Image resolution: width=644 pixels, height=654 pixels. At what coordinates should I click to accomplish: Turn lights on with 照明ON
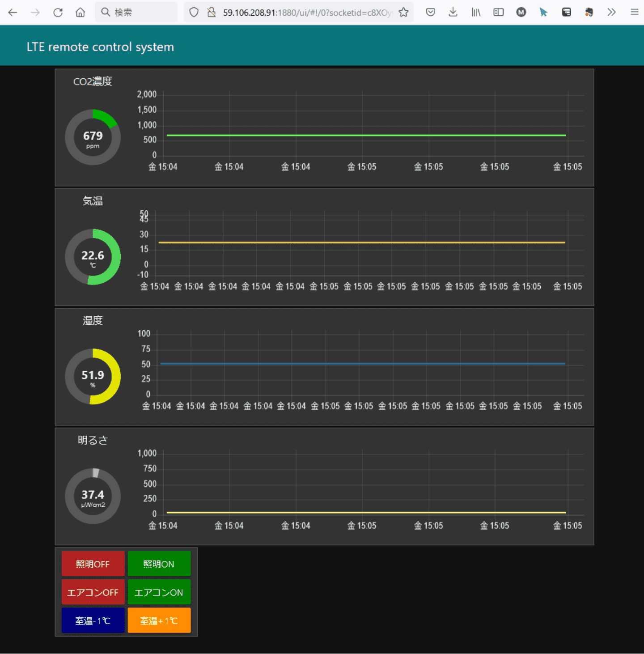pos(159,564)
